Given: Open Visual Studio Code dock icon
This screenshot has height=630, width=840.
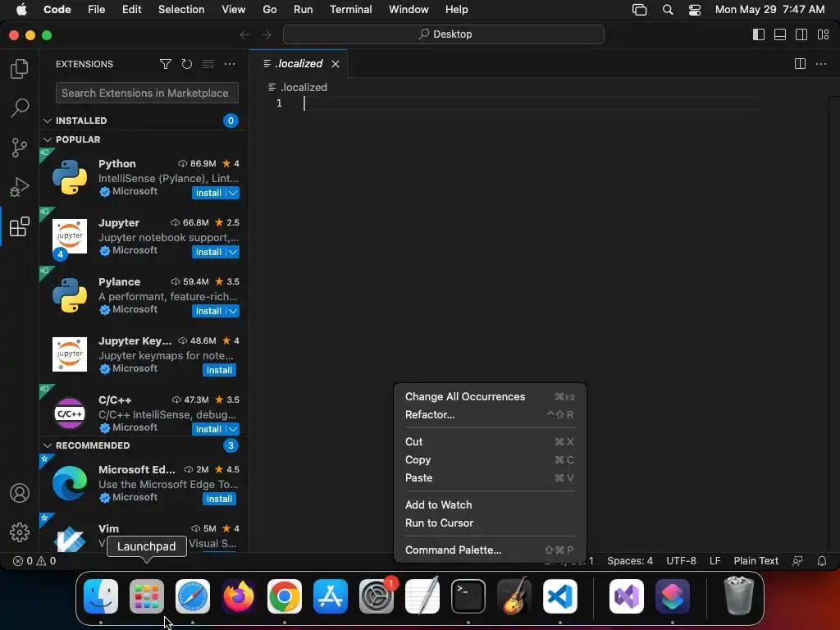Looking at the screenshot, I should pyautogui.click(x=559, y=596).
